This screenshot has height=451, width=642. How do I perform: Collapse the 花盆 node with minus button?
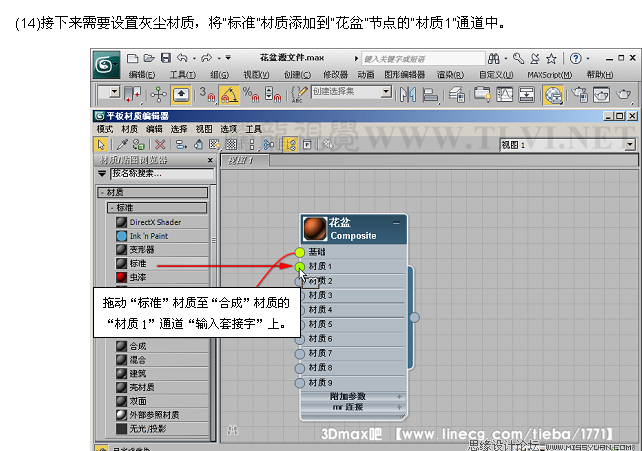point(396,223)
